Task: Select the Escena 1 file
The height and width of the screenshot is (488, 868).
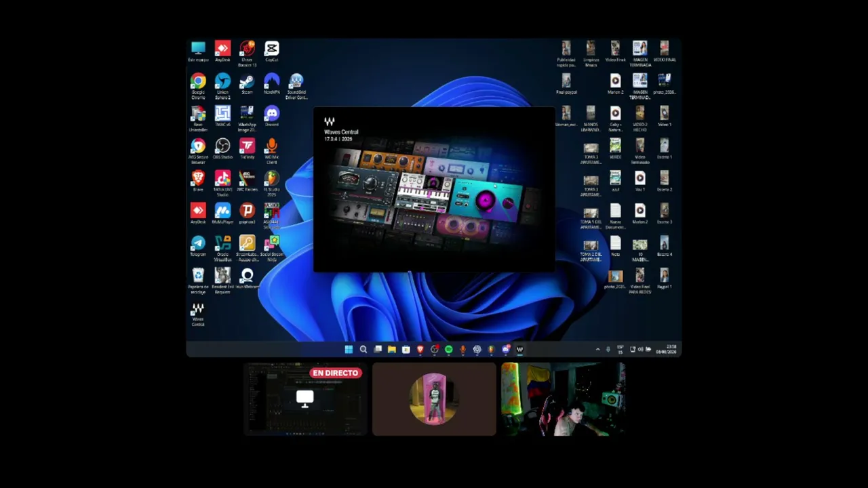Action: (664, 149)
